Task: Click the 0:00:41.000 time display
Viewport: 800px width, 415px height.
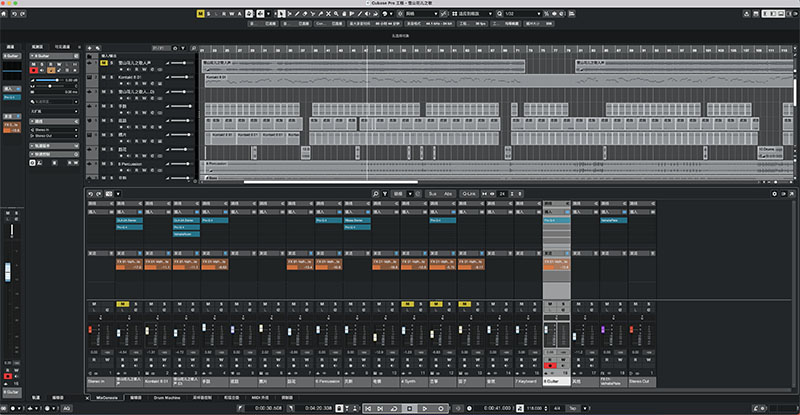Action: click(497, 408)
